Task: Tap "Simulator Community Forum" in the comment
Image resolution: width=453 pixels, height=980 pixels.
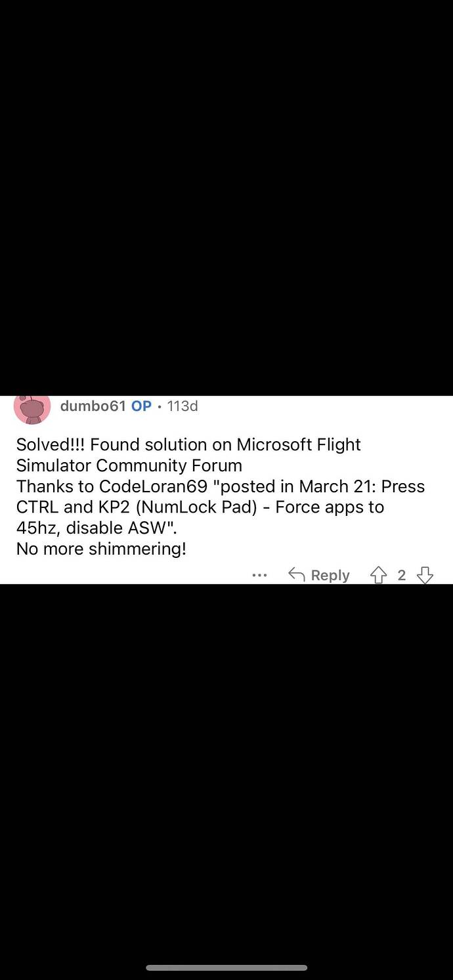Action: [129, 466]
